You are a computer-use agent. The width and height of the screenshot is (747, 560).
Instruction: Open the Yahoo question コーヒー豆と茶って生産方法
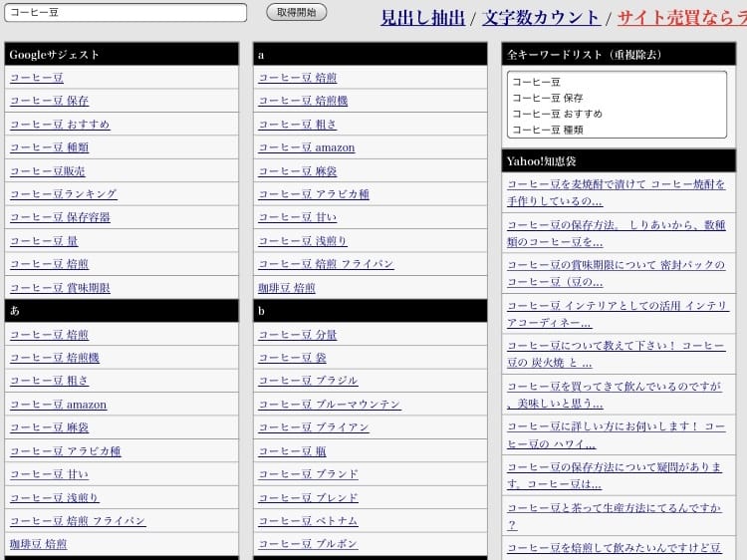615,516
